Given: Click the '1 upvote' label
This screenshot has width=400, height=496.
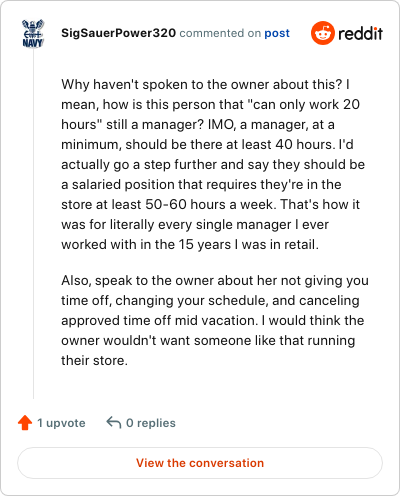Looking at the screenshot, I should pos(61,423).
